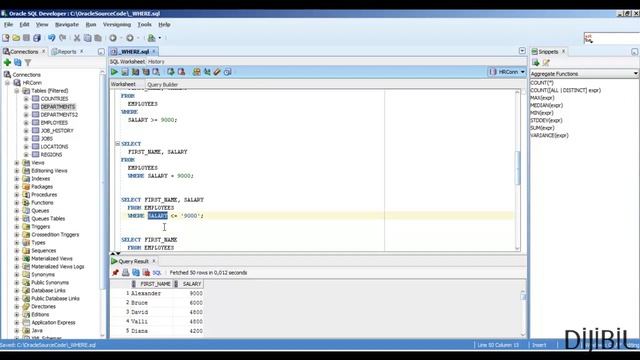Image resolution: width=640 pixels, height=360 pixels.
Task: Click the SQL Worksheet icon in main toolbar
Action: coord(151,38)
